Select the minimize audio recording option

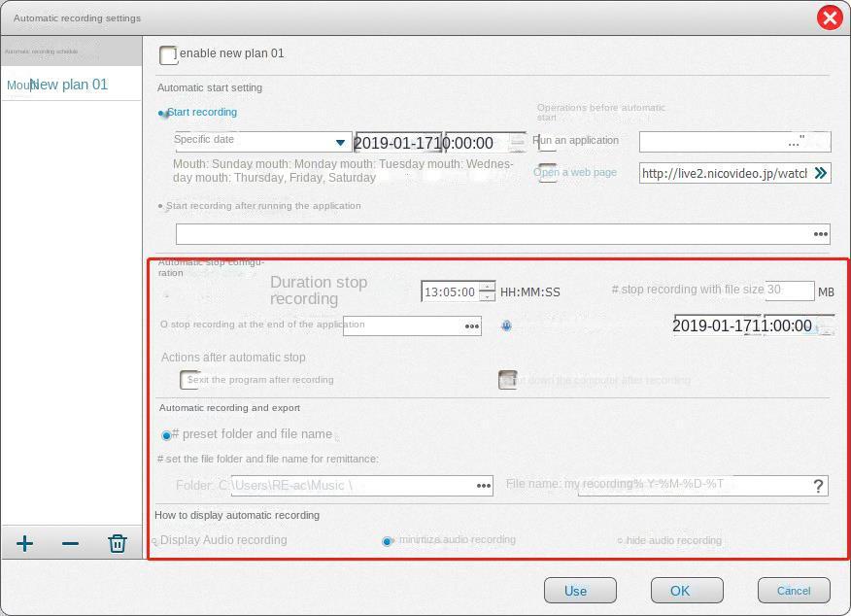tap(388, 541)
